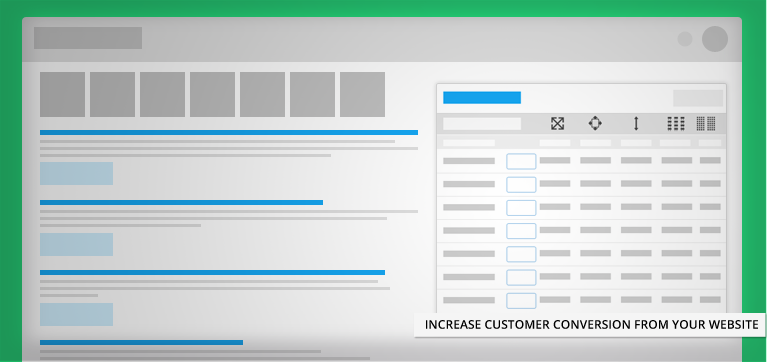This screenshot has width=767, height=362.
Task: Click the last gray thumbnail square
Action: coord(362,94)
